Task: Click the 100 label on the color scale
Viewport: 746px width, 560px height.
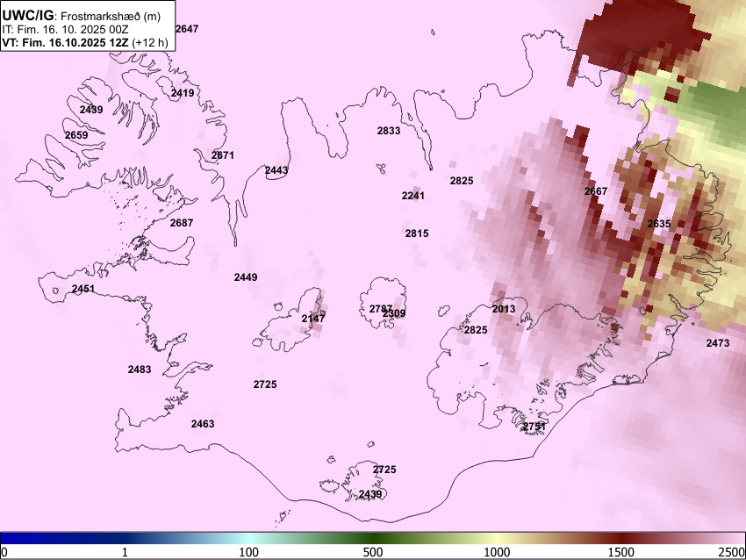Action: pyautogui.click(x=249, y=552)
